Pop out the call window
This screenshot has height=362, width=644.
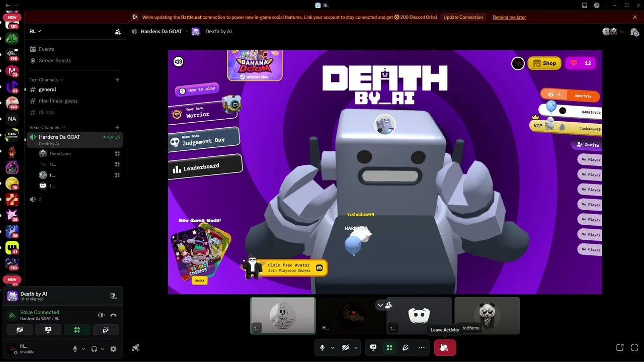(x=620, y=347)
